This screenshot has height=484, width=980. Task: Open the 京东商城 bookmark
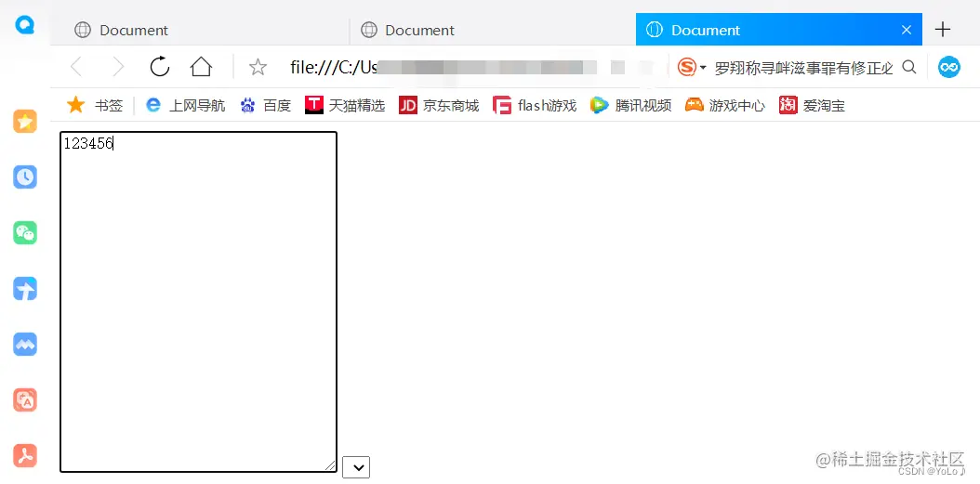click(x=439, y=106)
